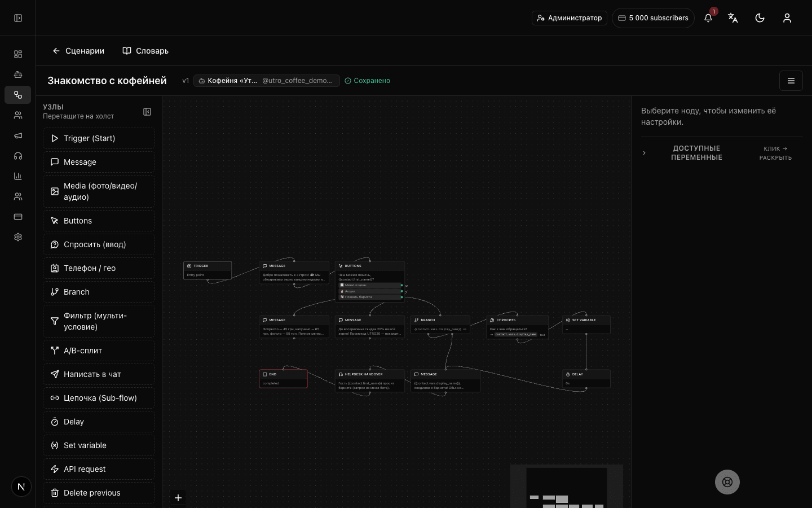The width and height of the screenshot is (812, 508).
Task: Choose Спросить (ввод) node
Action: pos(99,244)
